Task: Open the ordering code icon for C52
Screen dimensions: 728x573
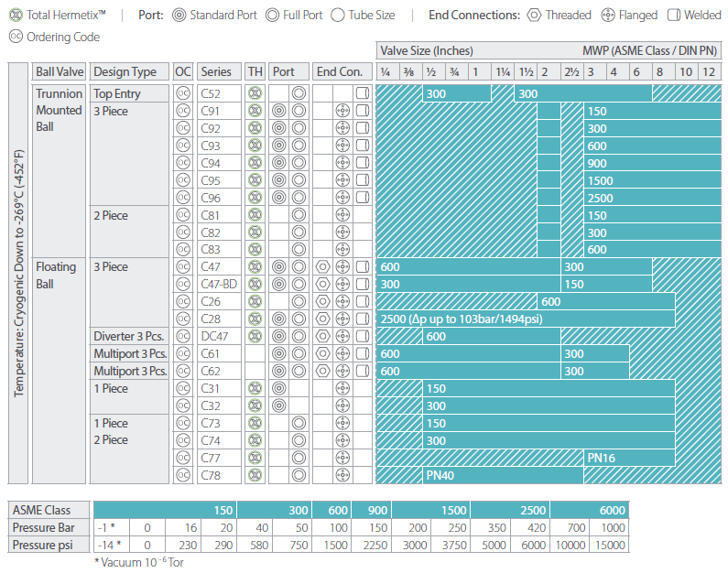Action: (x=183, y=93)
